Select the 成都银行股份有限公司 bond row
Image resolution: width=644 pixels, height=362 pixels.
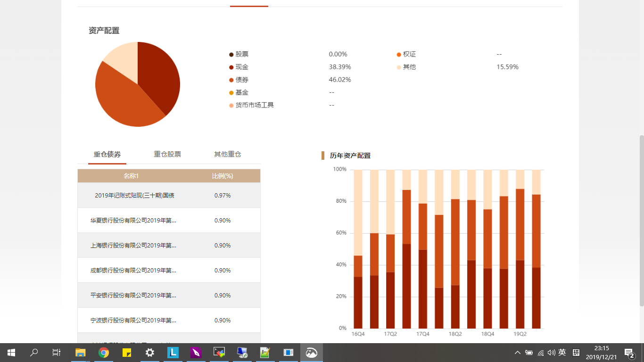pos(169,270)
